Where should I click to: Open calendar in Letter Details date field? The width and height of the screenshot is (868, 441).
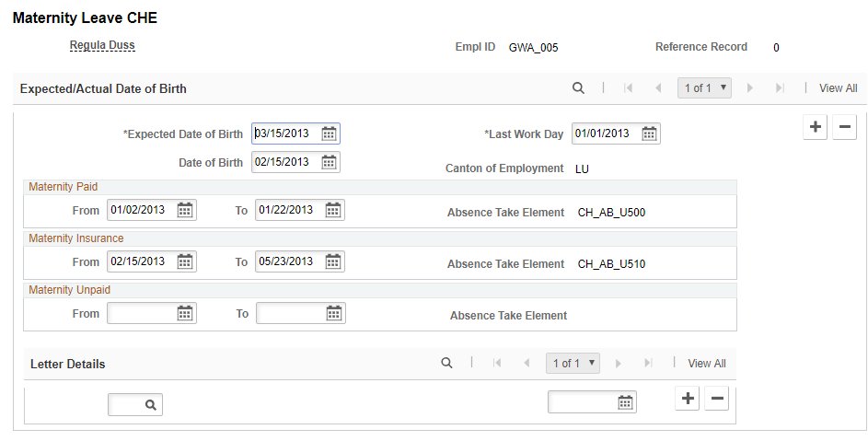click(x=625, y=402)
